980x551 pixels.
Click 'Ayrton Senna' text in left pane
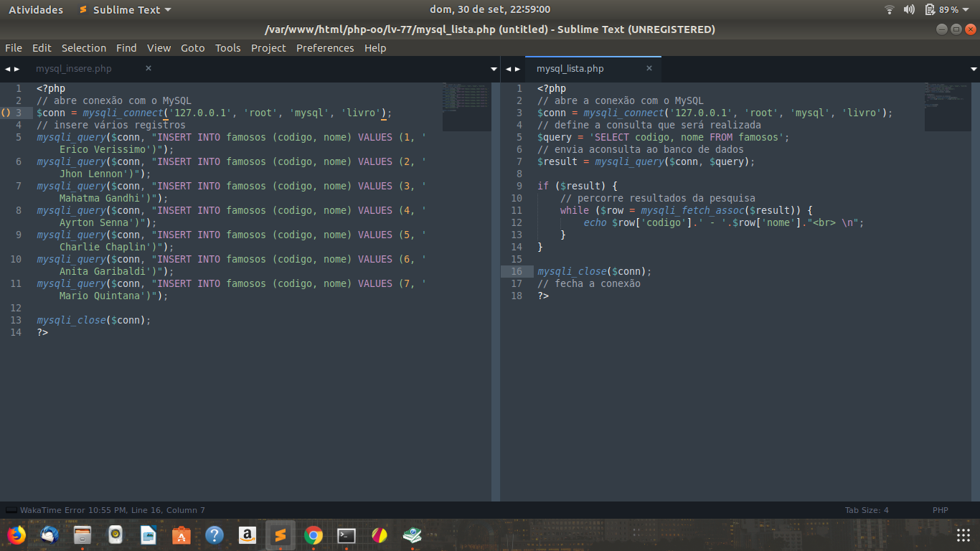coord(94,222)
